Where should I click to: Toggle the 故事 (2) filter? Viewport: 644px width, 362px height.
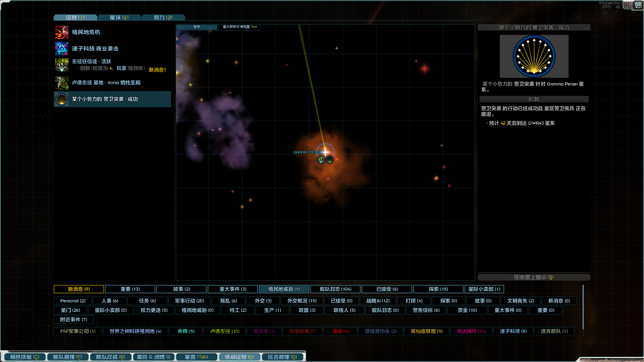coord(181,289)
